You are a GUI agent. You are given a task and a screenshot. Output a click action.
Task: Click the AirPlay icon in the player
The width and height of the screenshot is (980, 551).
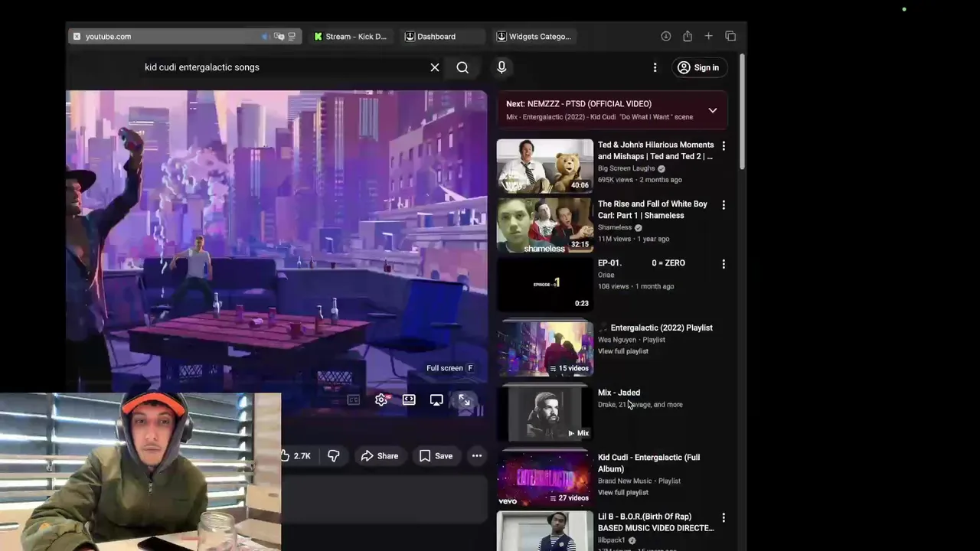436,399
